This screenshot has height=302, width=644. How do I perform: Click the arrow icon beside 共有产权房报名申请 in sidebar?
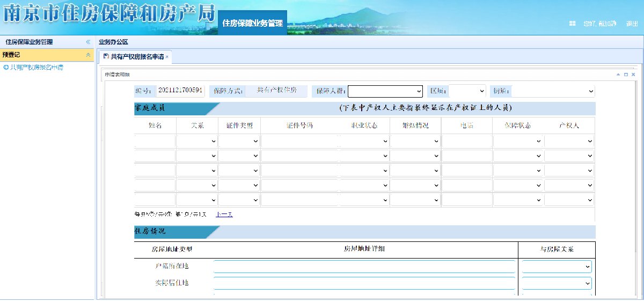[6, 68]
